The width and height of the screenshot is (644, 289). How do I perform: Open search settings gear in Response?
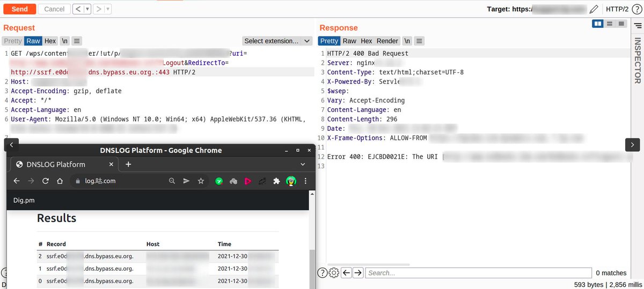[x=334, y=273]
